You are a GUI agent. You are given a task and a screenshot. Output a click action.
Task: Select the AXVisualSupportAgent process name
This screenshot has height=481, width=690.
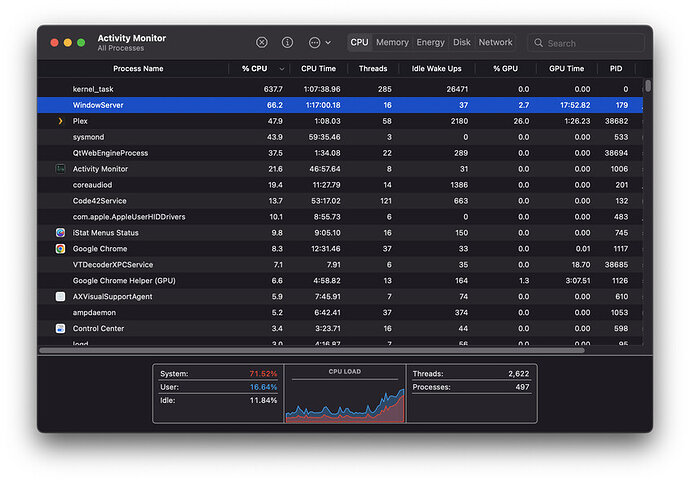113,296
